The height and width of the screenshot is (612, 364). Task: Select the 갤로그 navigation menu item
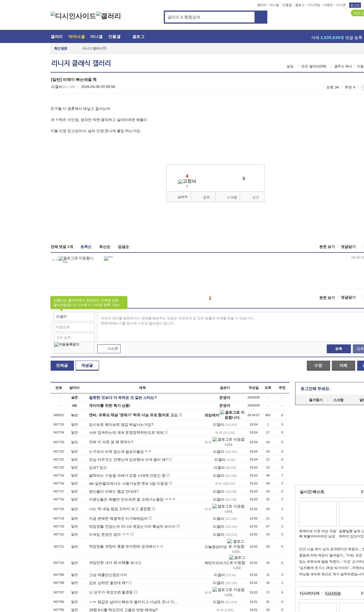[x=138, y=37]
